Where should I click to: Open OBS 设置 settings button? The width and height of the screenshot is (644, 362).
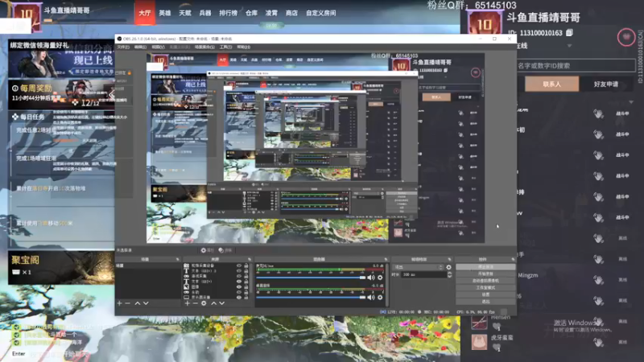[x=485, y=294]
